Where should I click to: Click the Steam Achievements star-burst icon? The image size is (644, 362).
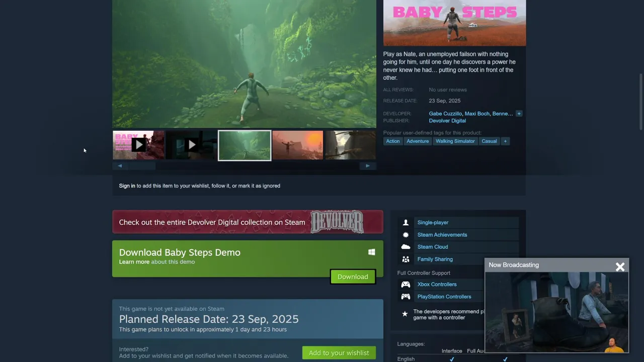coord(406,235)
